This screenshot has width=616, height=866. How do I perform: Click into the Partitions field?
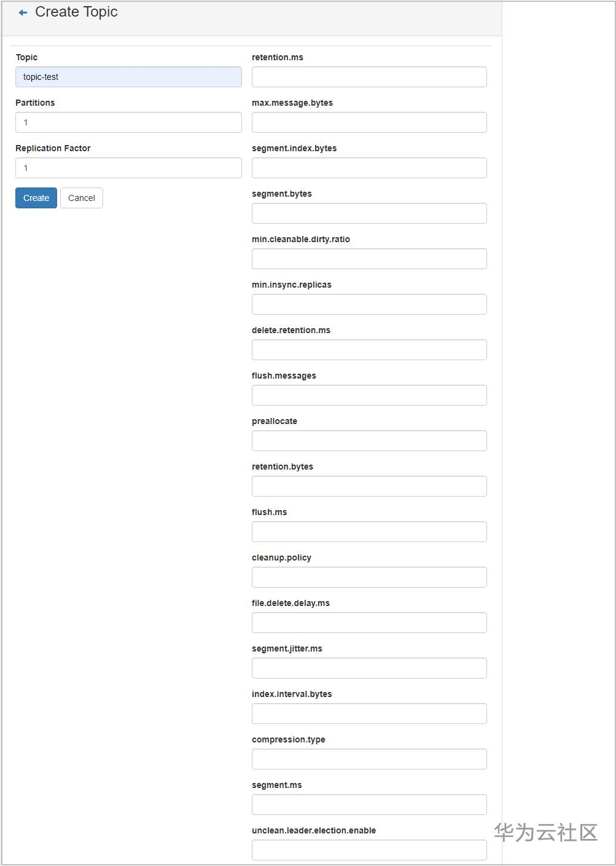coord(128,122)
